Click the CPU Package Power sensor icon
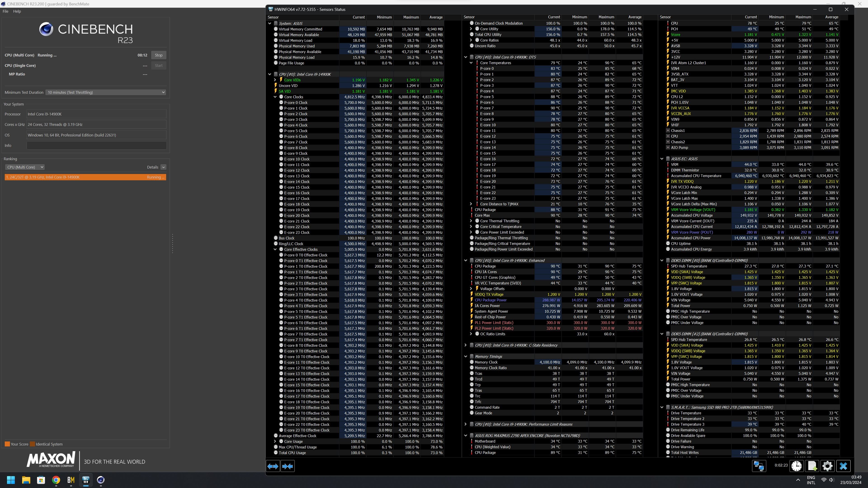The height and width of the screenshot is (488, 868). 472,300
